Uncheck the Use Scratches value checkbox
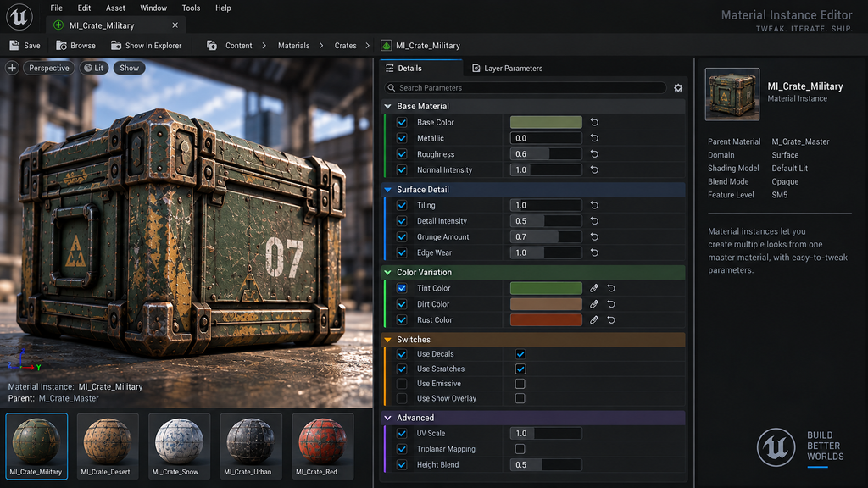Screen dimensions: 868x488 520,369
